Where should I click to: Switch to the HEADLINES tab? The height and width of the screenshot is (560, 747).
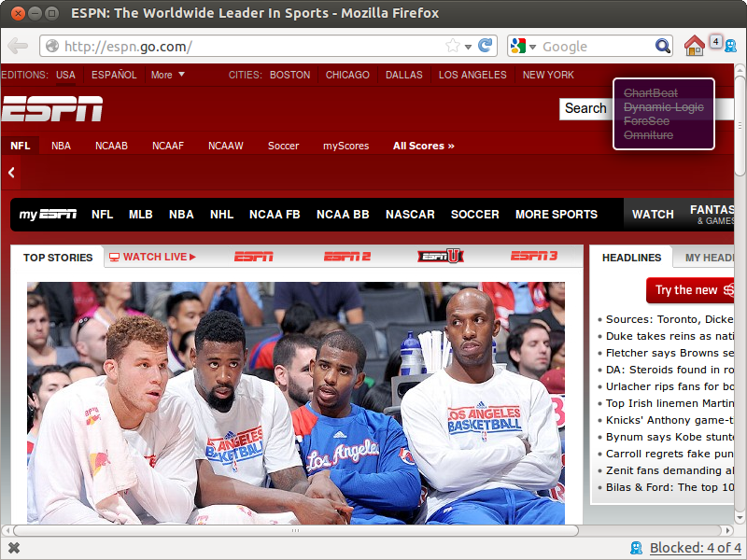point(631,258)
